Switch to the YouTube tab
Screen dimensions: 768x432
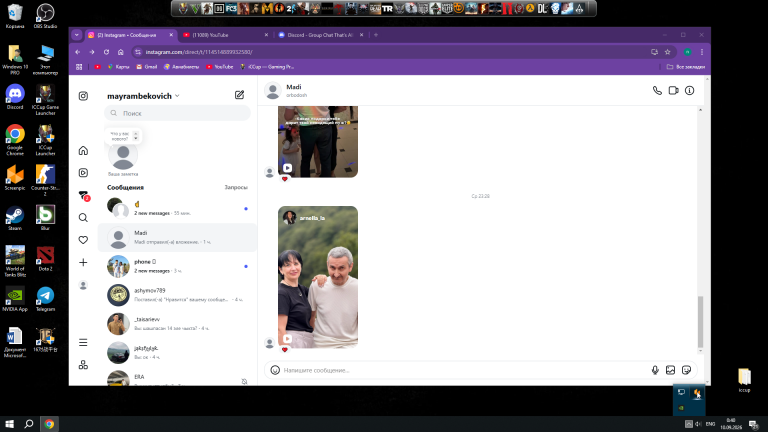223,35
